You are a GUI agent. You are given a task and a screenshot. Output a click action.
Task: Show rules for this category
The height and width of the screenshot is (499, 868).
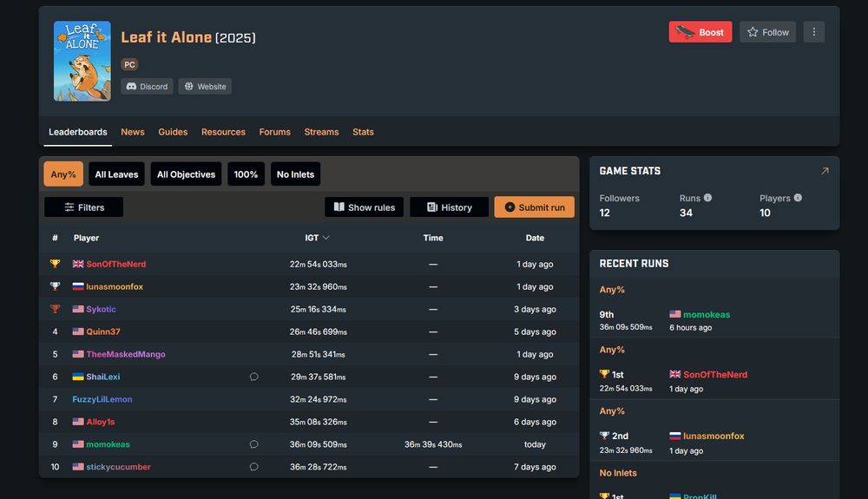point(364,207)
